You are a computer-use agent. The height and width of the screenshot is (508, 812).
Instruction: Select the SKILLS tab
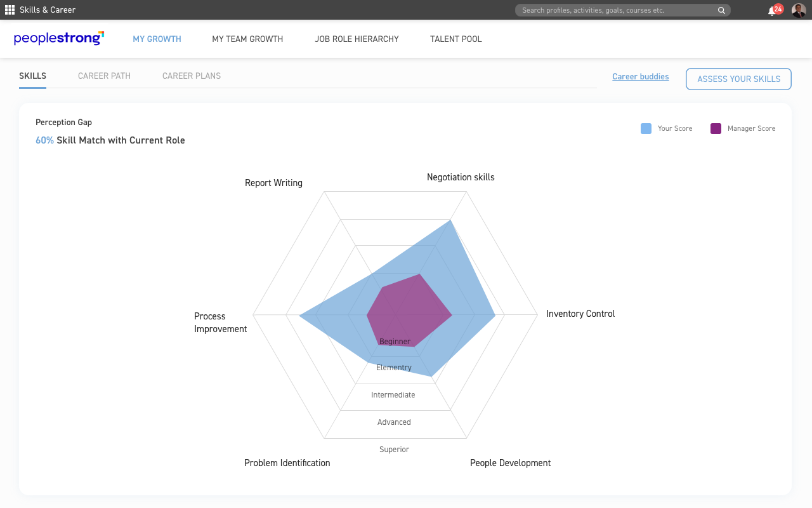point(32,76)
